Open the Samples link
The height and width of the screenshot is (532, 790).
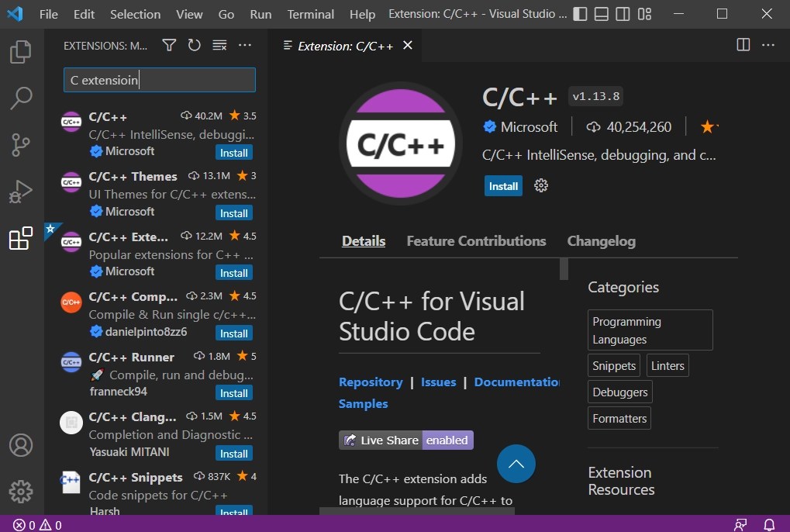coord(364,403)
